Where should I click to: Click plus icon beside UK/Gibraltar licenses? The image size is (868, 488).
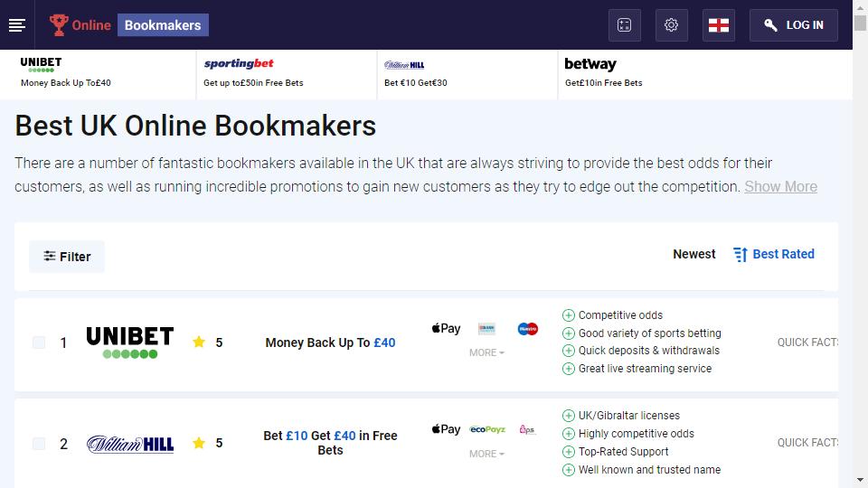click(569, 416)
